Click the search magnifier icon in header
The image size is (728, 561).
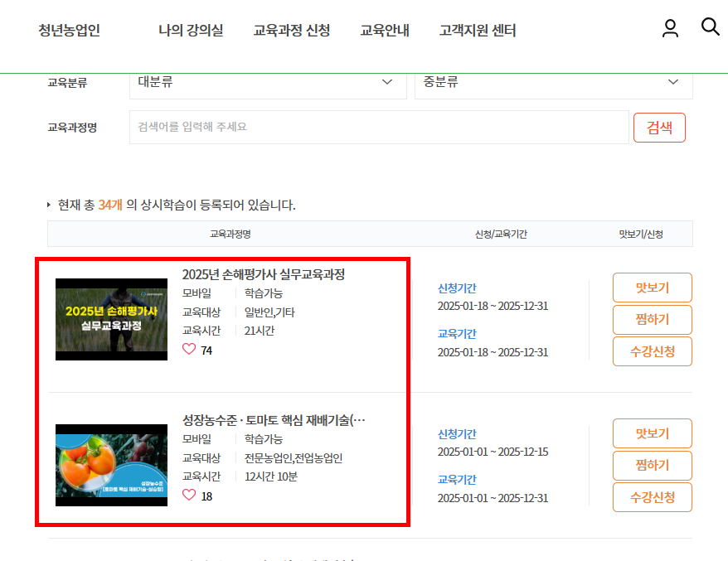tap(710, 27)
